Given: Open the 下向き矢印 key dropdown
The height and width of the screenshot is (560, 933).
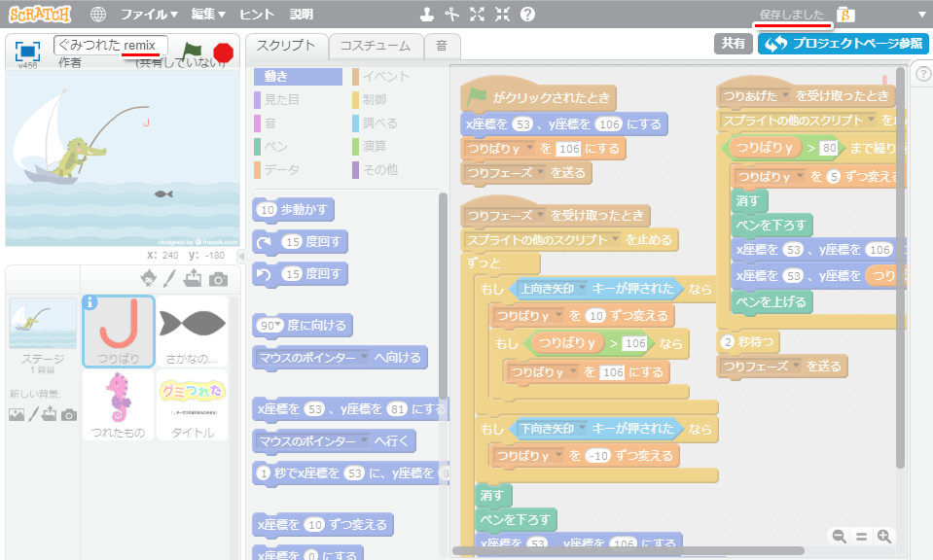Looking at the screenshot, I should tap(582, 429).
